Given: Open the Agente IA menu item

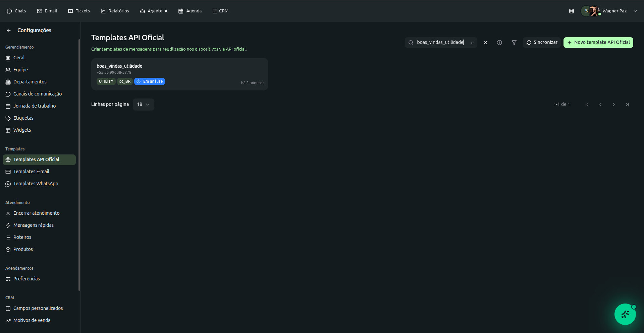Looking at the screenshot, I should coord(154,11).
